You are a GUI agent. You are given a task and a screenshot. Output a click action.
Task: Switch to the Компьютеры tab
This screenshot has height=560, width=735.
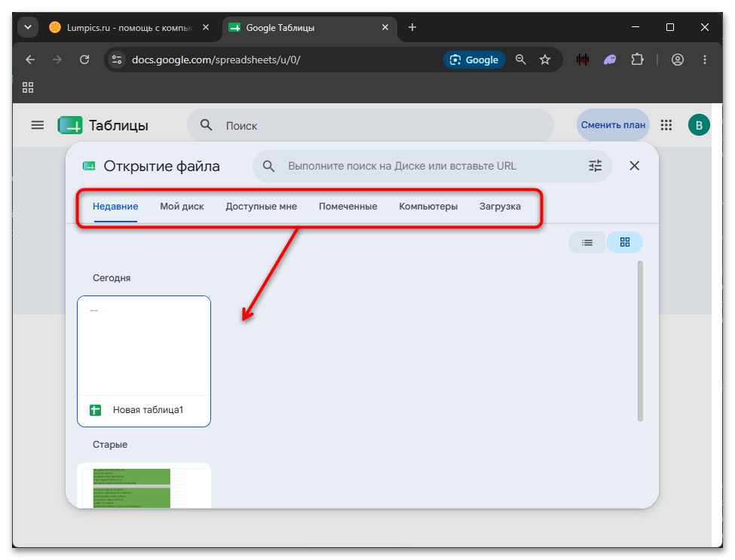[428, 207]
